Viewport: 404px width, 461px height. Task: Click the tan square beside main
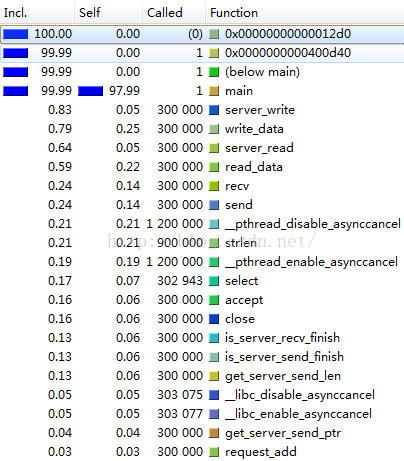click(x=214, y=91)
